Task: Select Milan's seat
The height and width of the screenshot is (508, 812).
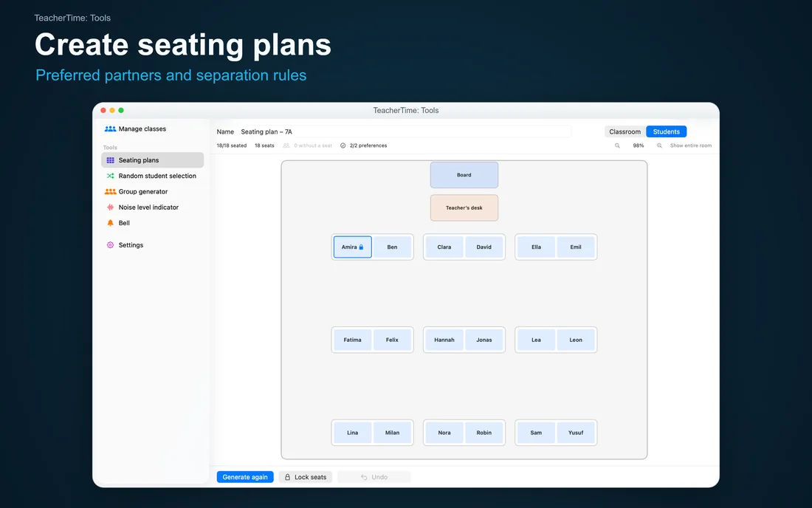Action: pyautogui.click(x=393, y=433)
